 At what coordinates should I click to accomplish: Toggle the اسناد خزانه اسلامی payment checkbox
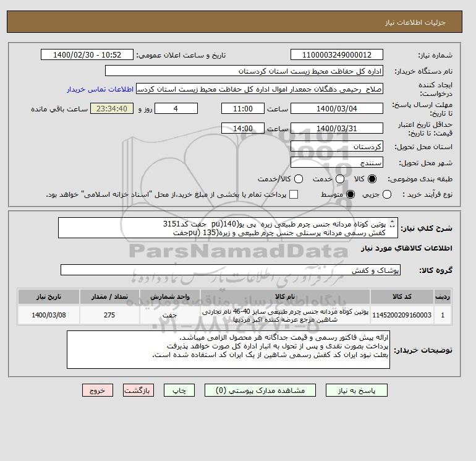294,194
